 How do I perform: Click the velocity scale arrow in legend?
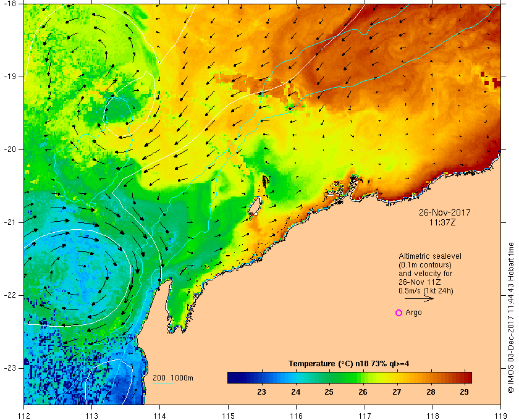coord(419,299)
